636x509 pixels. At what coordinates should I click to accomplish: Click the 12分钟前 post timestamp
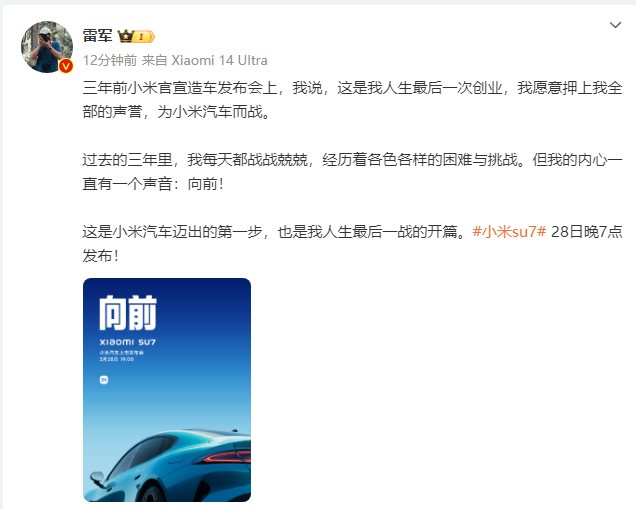[110, 60]
